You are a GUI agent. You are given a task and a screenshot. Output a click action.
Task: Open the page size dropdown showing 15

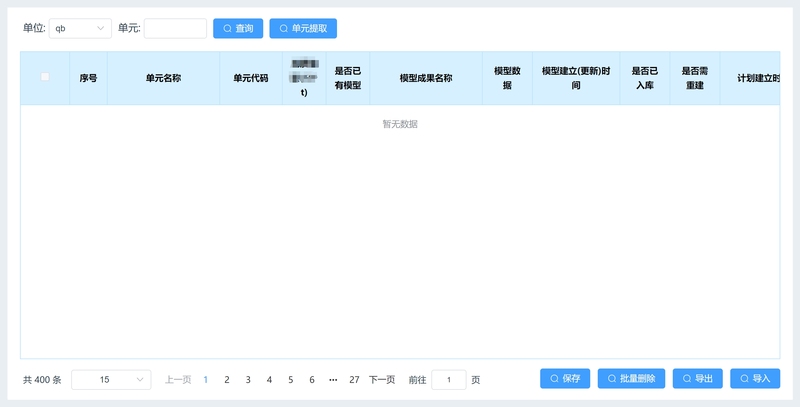111,380
